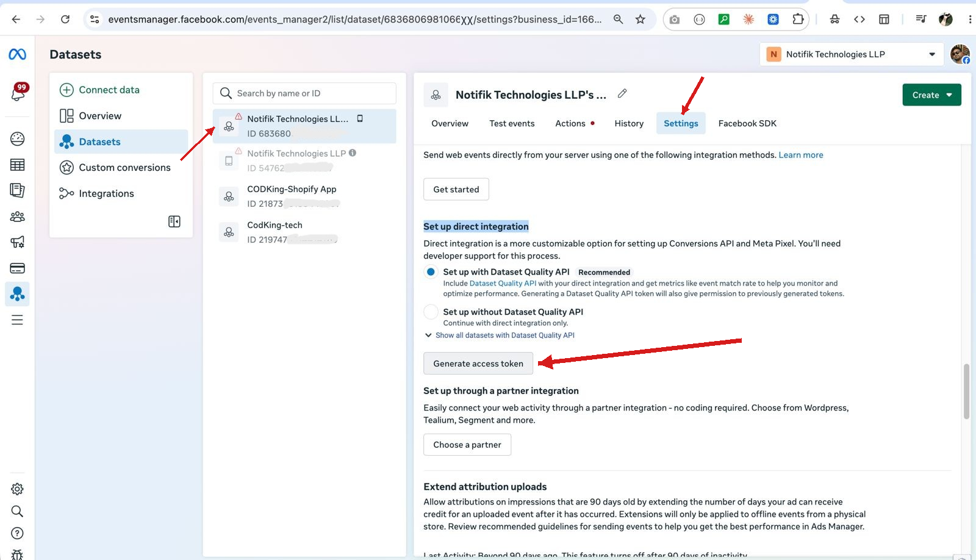The height and width of the screenshot is (560, 976).
Task: Open the audiences people icon in sidebar
Action: [17, 217]
